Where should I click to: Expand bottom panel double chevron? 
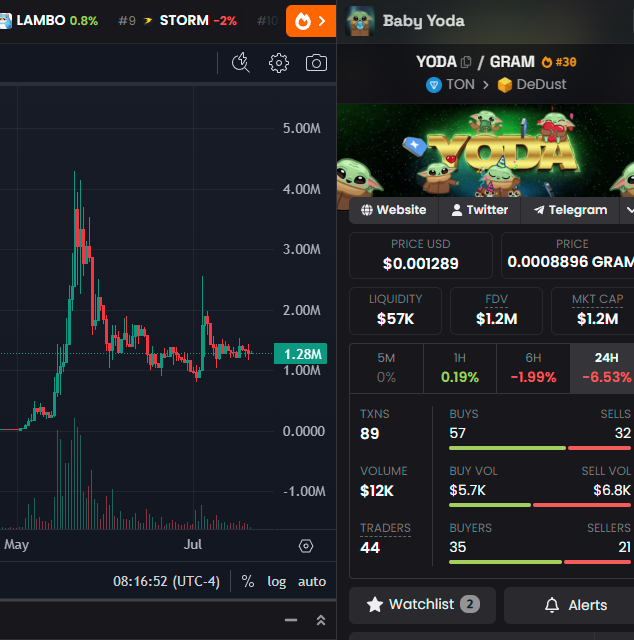pos(321,620)
